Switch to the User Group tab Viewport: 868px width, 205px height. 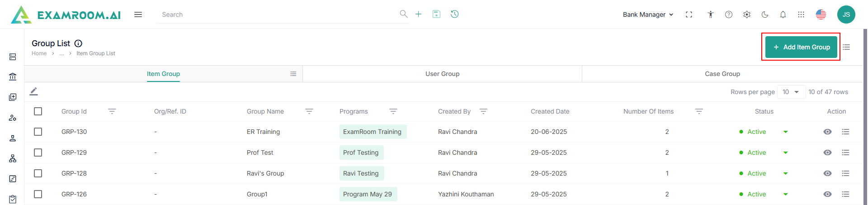(x=442, y=74)
